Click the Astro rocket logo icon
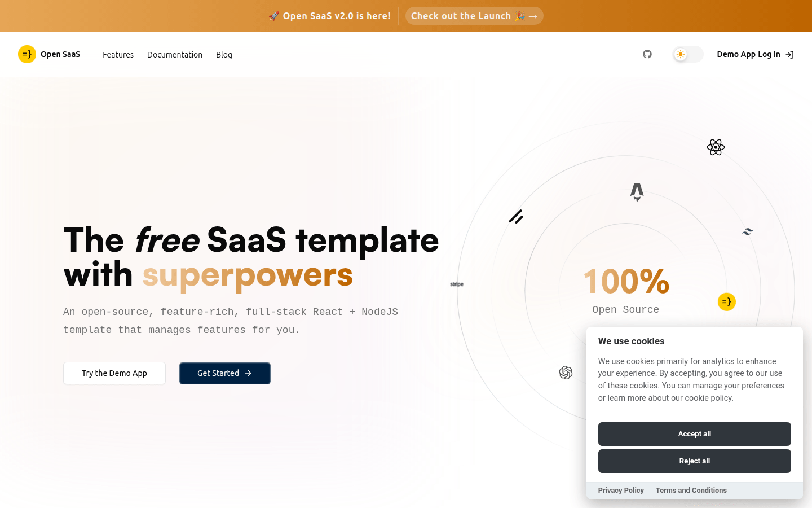Viewport: 812px width, 508px height. point(637,192)
